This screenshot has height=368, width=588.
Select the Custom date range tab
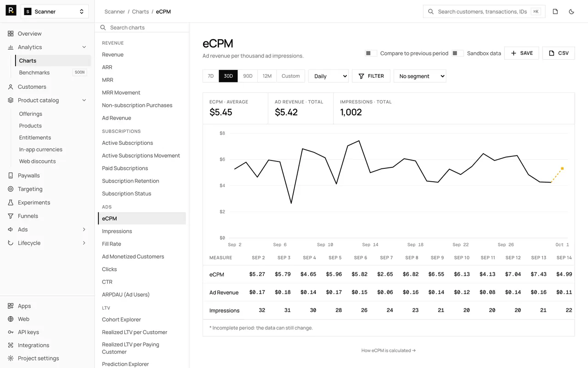(x=291, y=76)
